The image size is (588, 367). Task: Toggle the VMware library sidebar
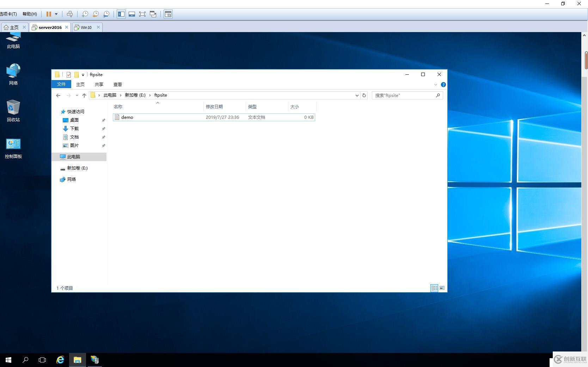tap(121, 14)
